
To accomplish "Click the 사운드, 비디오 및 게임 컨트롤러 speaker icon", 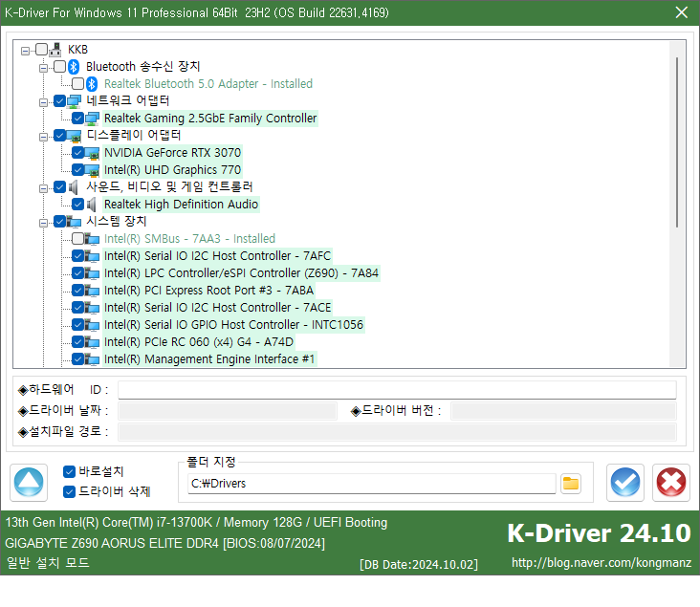I will point(74,187).
